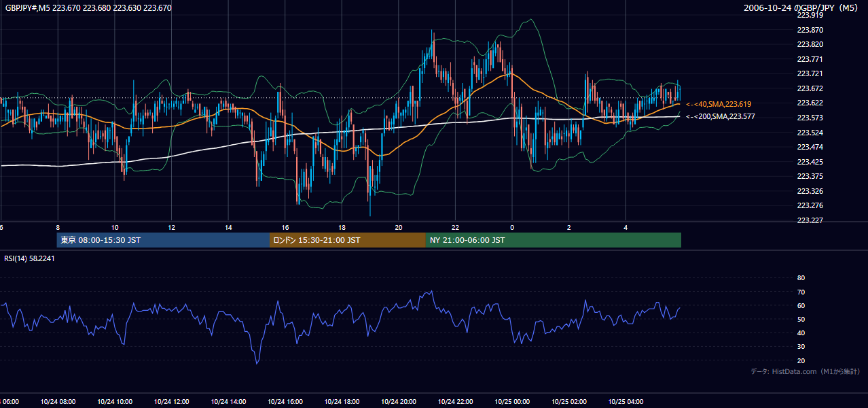The width and height of the screenshot is (868, 408).
Task: Click price axis value 223.474
Action: point(810,147)
